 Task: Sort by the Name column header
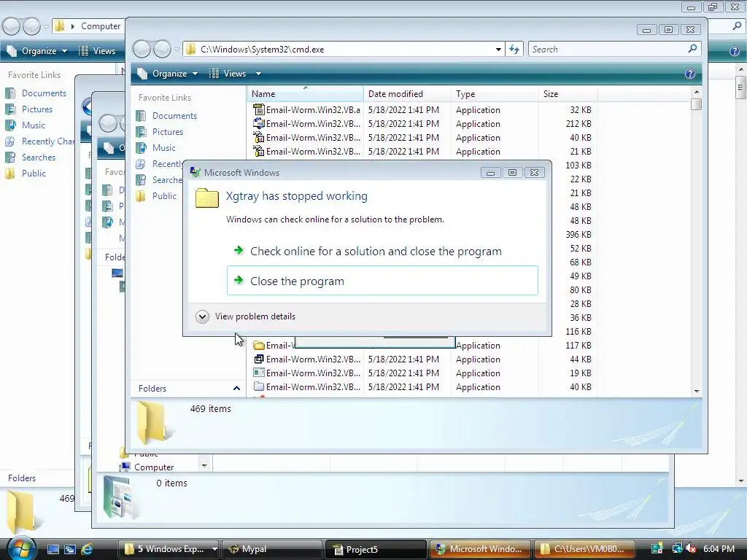click(305, 94)
